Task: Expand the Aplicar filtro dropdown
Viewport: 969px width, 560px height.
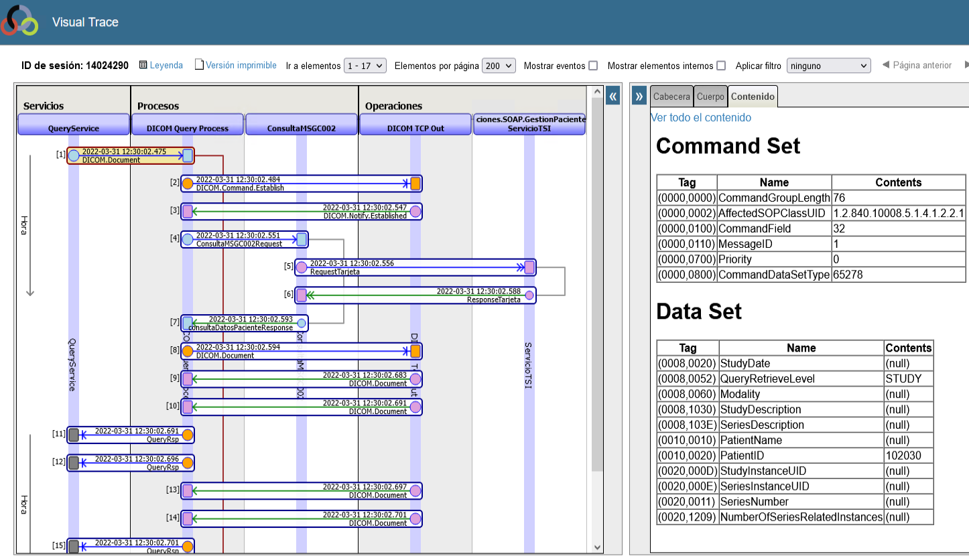Action: point(828,66)
